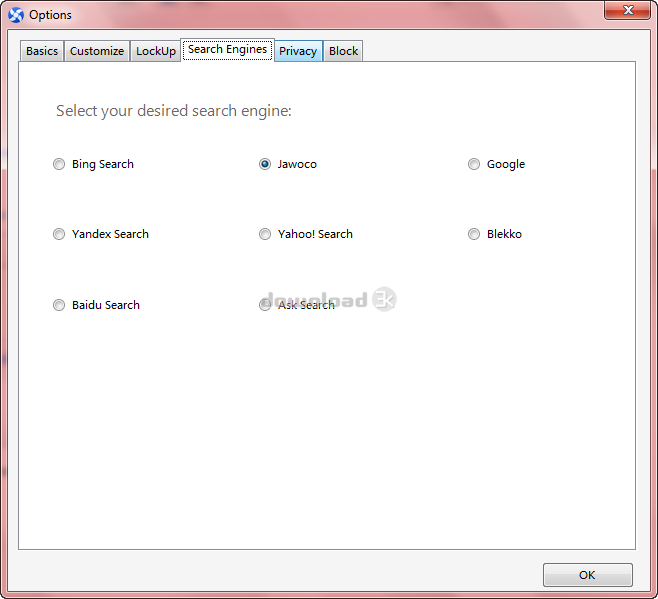This screenshot has height=599, width=658.
Task: Select the Ask Search radio button
Action: (x=265, y=306)
